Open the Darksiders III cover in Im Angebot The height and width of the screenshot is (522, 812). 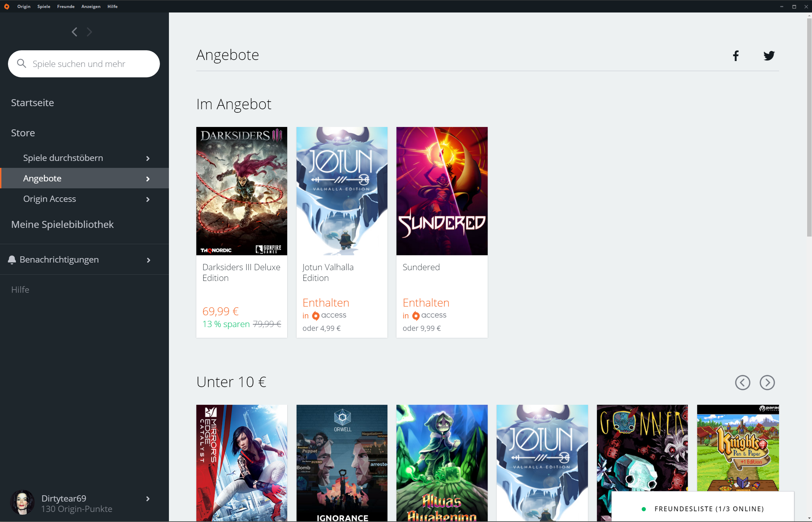point(242,191)
